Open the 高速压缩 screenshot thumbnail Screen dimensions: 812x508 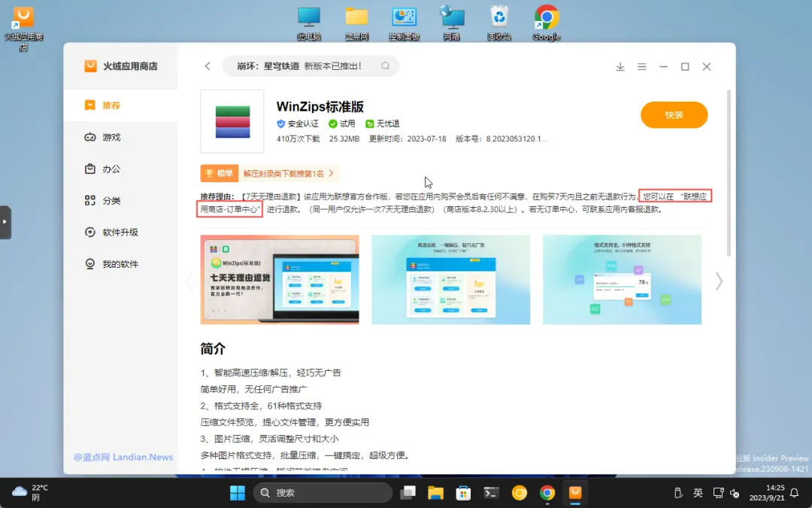pos(450,280)
